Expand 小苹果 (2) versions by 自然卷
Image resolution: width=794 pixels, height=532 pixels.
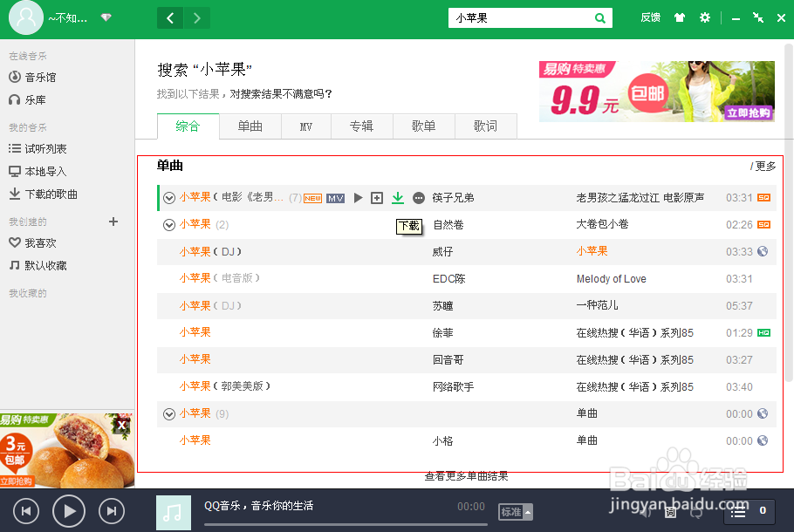[x=169, y=225]
